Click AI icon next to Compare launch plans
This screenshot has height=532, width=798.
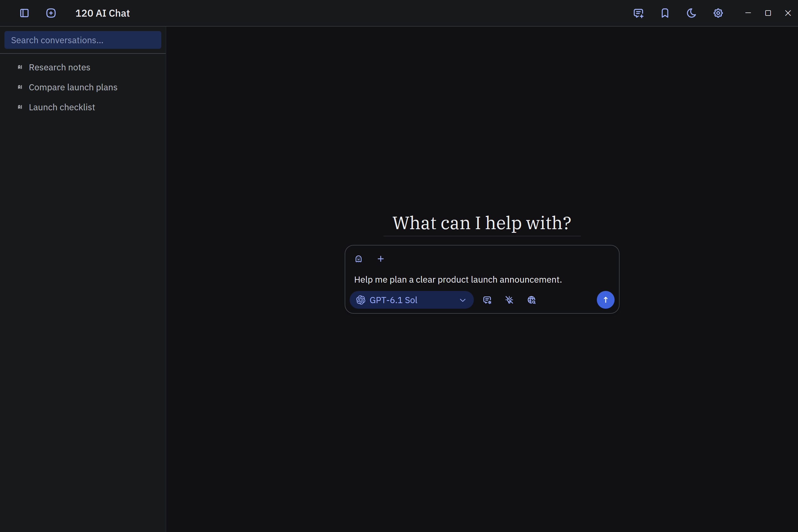point(20,87)
